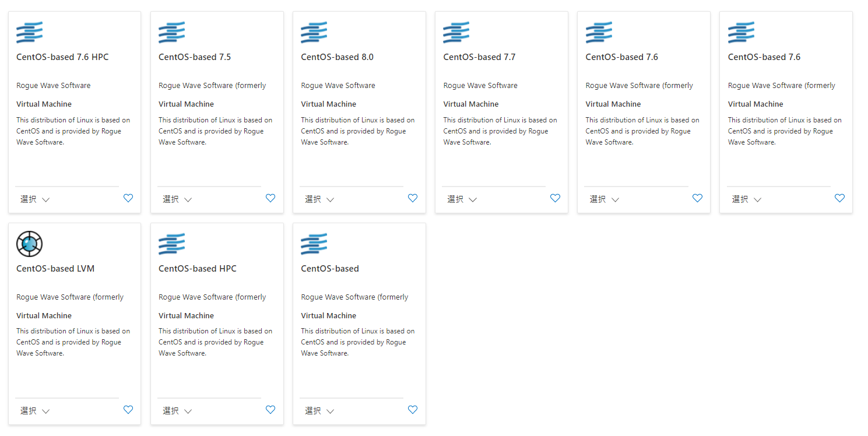Click the Rogue Wave logo on CentOS-based 7.5

171,32
